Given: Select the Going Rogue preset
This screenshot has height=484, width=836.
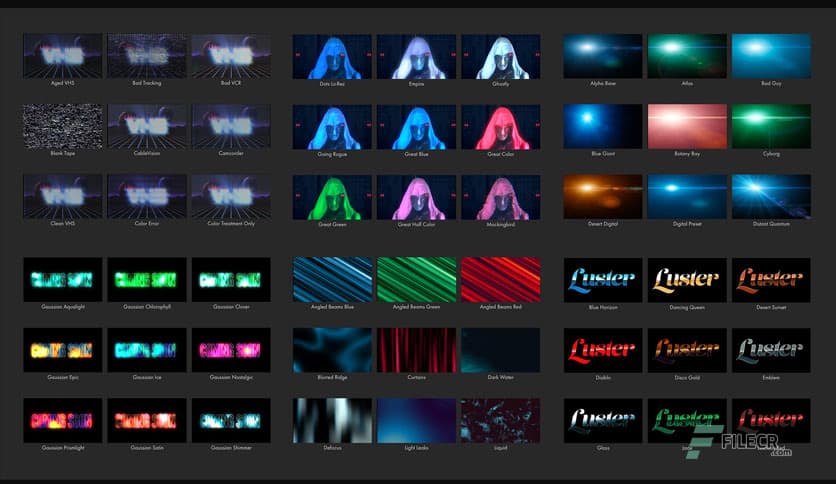Looking at the screenshot, I should click(x=332, y=127).
